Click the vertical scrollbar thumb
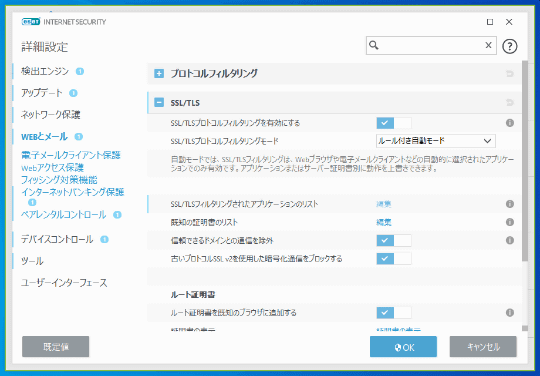540x376 pixels. 525,161
